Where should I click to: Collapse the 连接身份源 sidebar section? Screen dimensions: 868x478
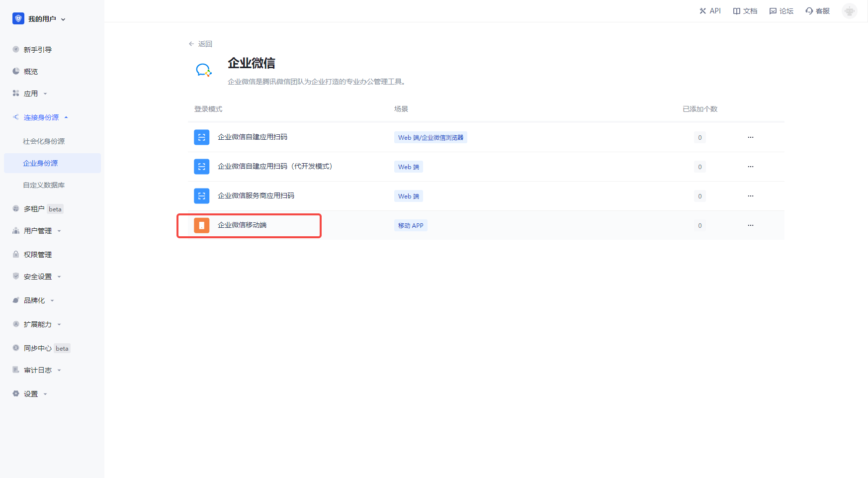click(41, 117)
